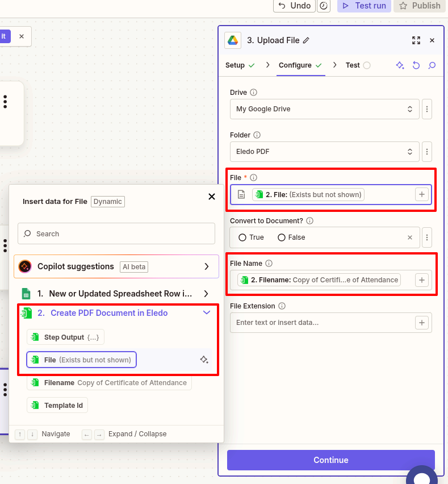Click the Search box in Insert data
This screenshot has height=484, width=448.
pos(116,233)
